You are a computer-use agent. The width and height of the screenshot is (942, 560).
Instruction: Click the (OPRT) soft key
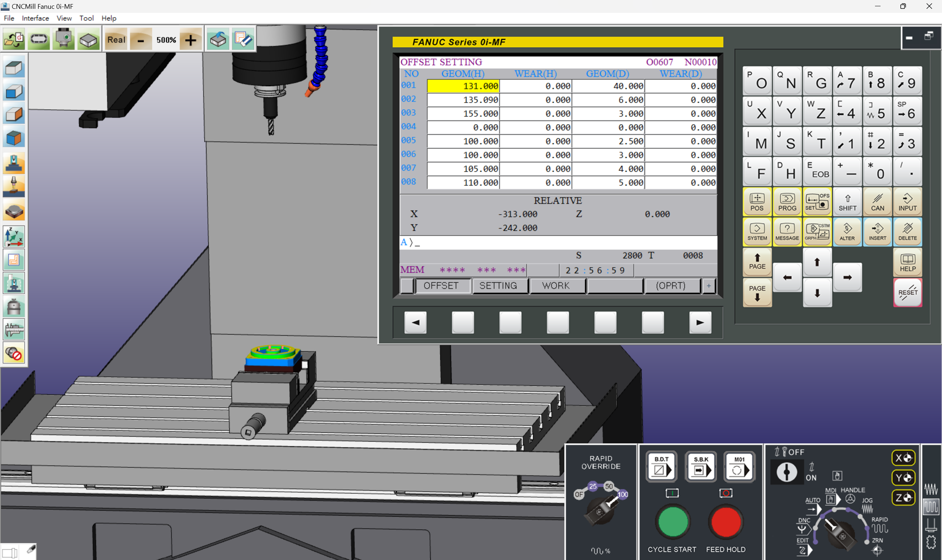click(x=672, y=286)
